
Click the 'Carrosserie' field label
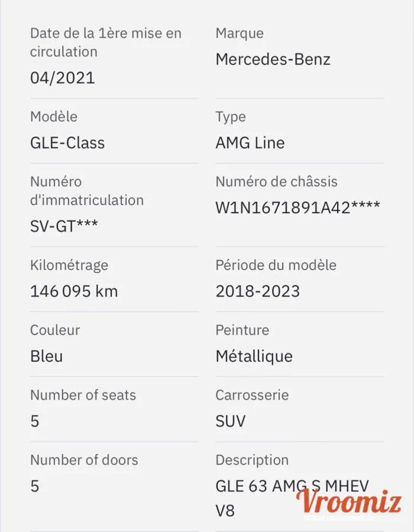point(252,395)
